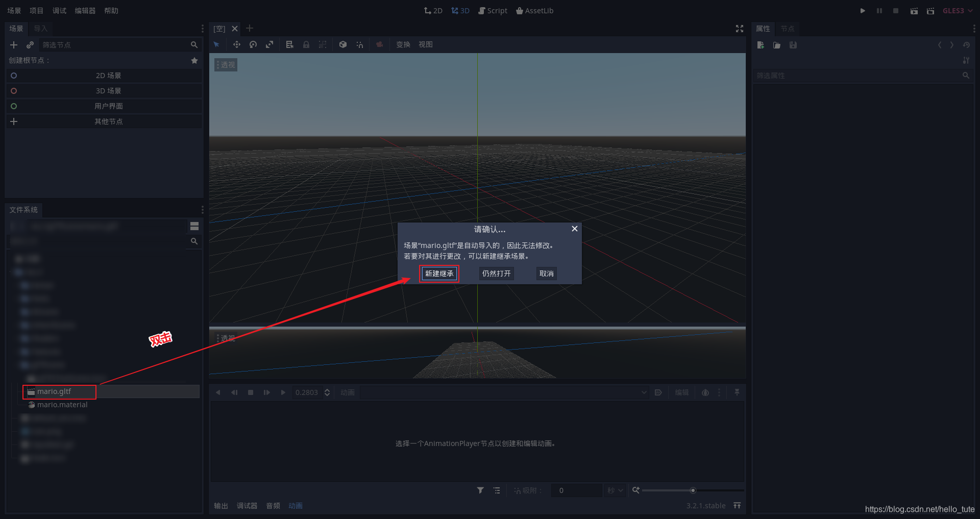
Task: Toggle onion skinning icon
Action: pos(705,392)
